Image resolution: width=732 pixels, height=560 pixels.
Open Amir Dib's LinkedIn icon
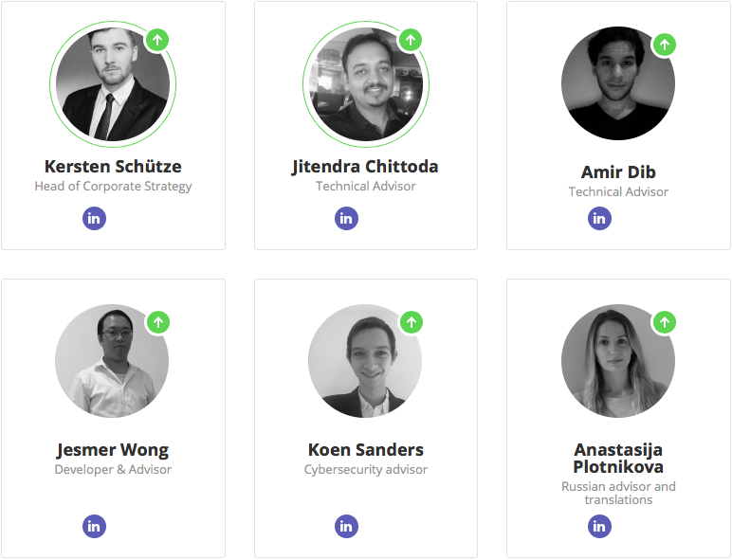click(x=599, y=218)
